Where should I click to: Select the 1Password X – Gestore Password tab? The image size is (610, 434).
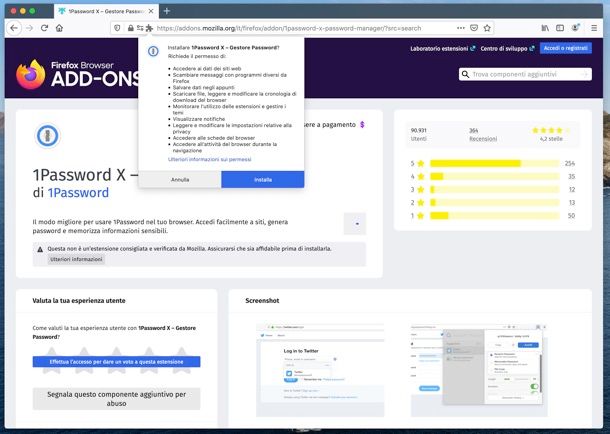(105, 11)
